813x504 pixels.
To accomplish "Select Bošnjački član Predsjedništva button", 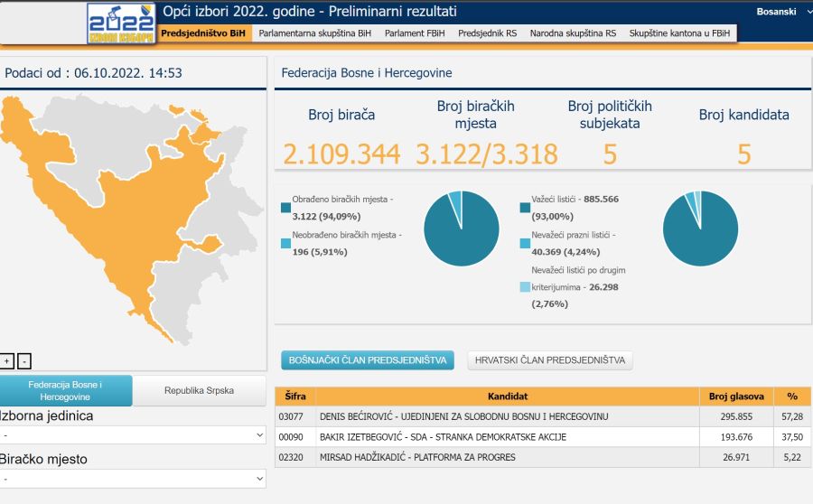I will point(368,360).
